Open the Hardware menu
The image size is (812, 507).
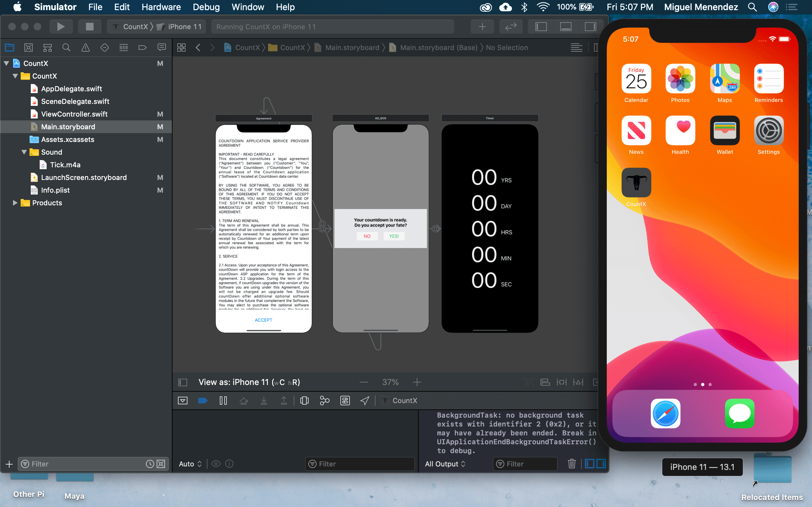[x=161, y=7]
